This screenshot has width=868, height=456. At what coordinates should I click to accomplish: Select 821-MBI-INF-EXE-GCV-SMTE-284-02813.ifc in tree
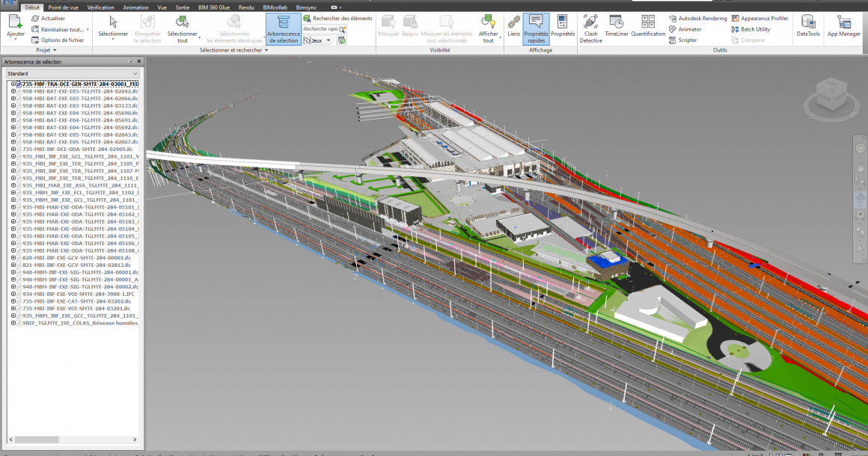(x=76, y=265)
